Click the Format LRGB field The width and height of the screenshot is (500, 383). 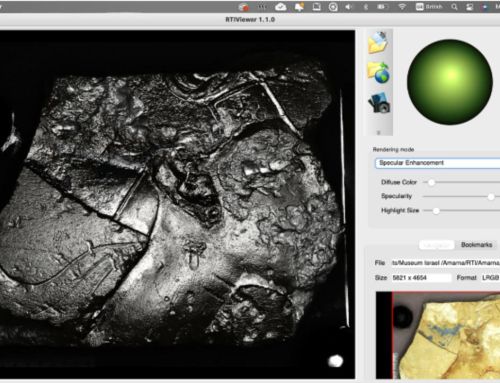pos(490,278)
